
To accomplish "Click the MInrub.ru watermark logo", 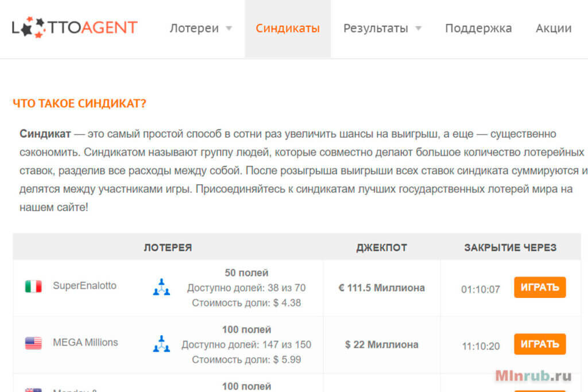I will click(534, 374).
